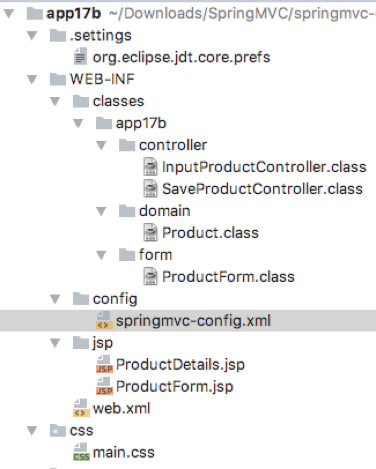Click the InputProductController.class file icon

tap(150, 167)
